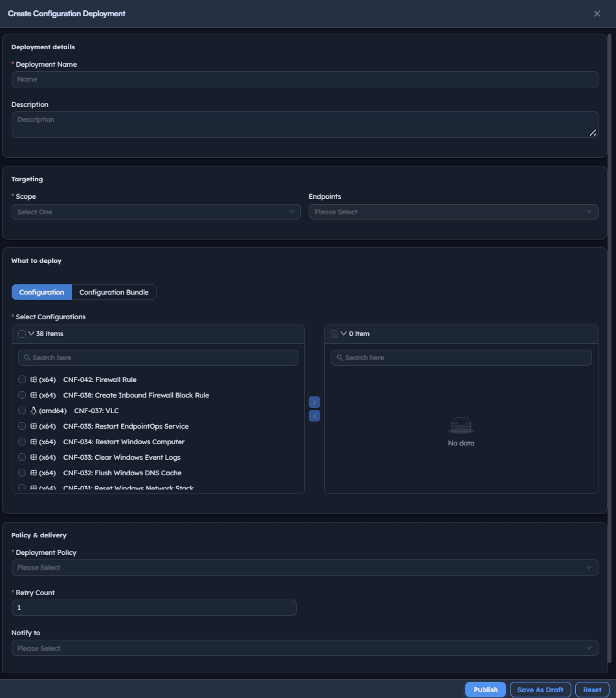Click the Deployment Name input field

click(x=305, y=79)
